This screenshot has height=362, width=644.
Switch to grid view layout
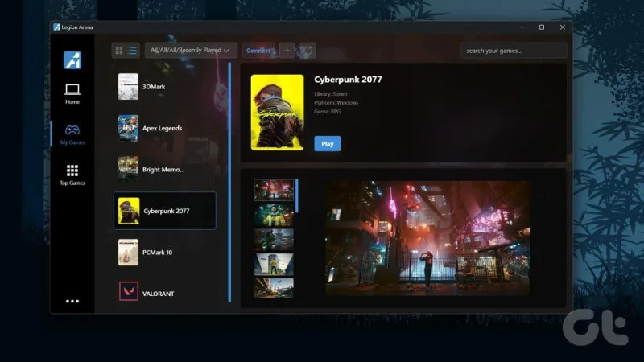coord(119,51)
